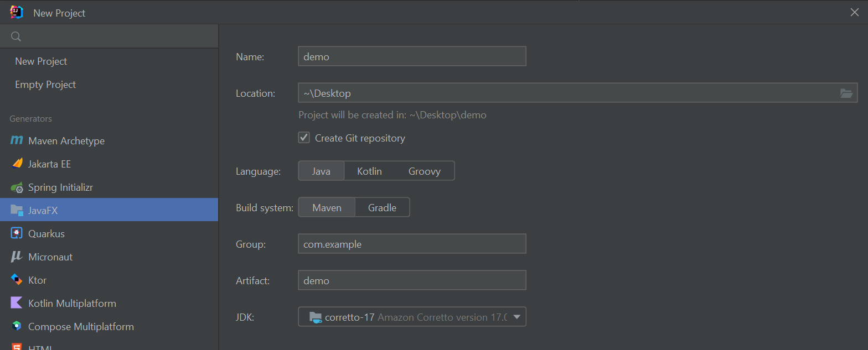The height and width of the screenshot is (350, 868).
Task: Select Empty Project in the sidebar
Action: tap(109, 85)
